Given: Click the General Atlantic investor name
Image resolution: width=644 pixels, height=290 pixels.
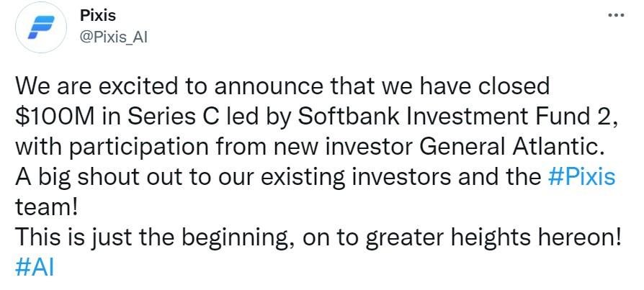Looking at the screenshot, I should tap(514, 148).
